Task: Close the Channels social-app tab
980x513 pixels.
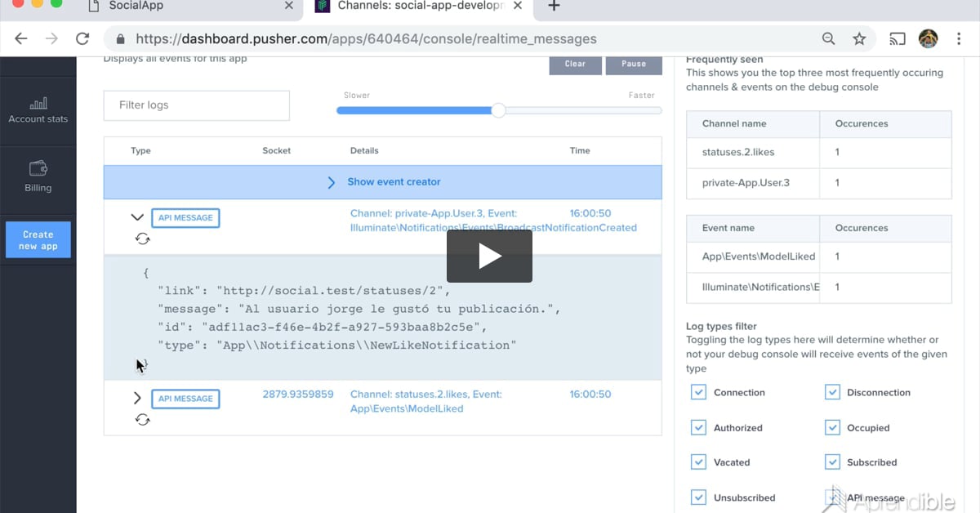Action: [x=519, y=6]
